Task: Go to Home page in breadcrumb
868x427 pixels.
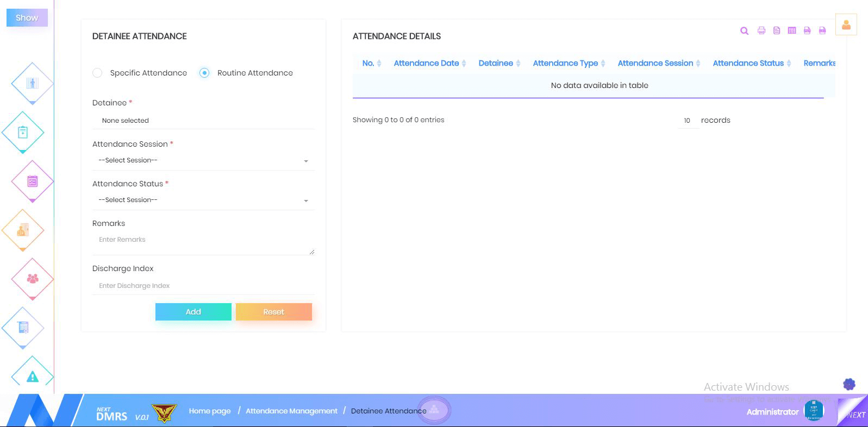Action: click(210, 411)
